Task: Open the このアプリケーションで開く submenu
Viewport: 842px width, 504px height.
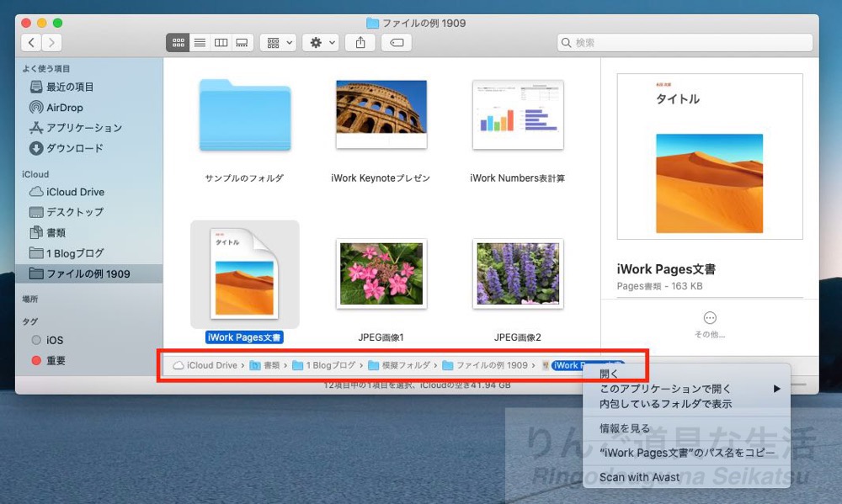Action: tap(687, 389)
